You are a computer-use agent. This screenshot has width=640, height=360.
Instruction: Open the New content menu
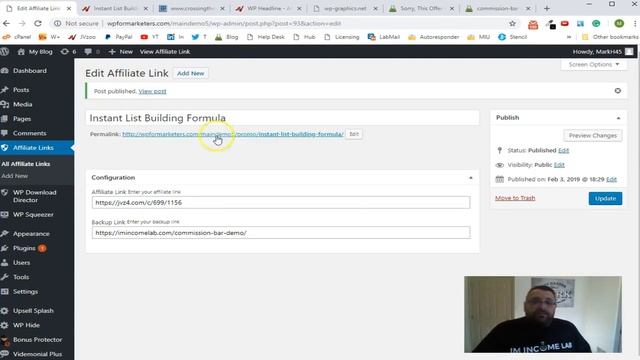pyautogui.click(x=121, y=51)
